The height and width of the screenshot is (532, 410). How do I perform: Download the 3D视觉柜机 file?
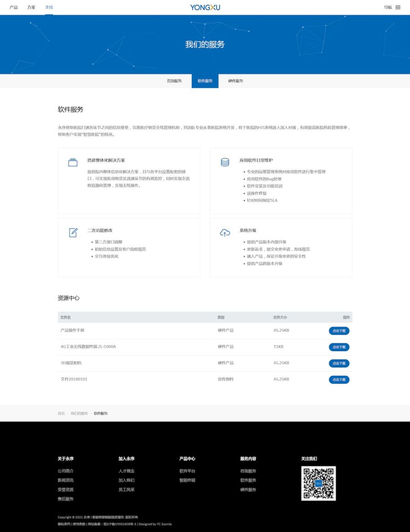[339, 363]
